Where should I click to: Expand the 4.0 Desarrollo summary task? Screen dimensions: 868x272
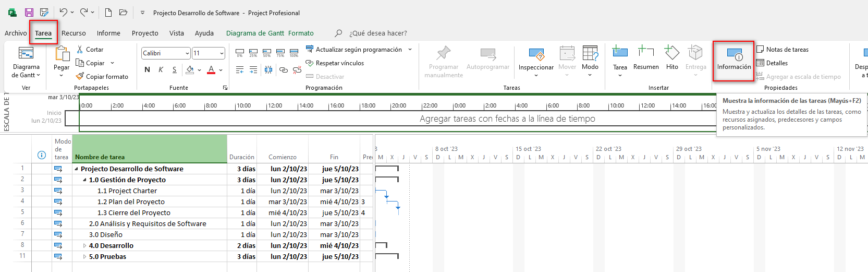point(84,245)
